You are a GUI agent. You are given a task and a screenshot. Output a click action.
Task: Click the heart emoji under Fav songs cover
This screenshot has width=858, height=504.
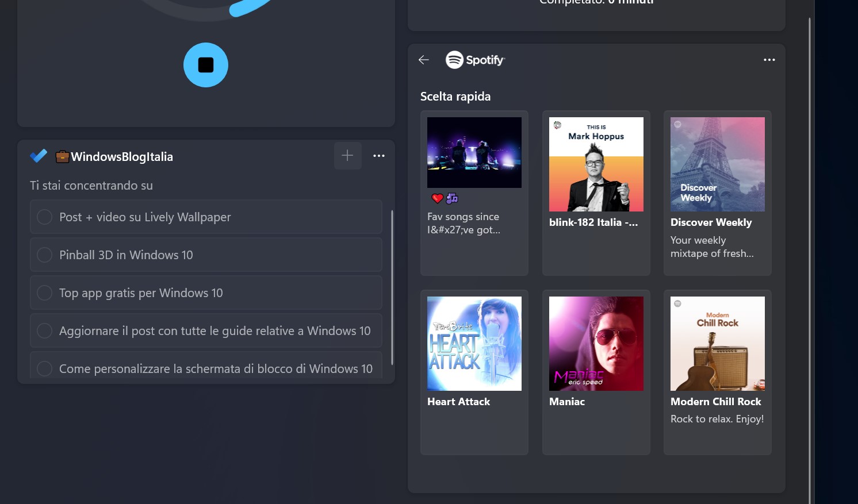click(x=438, y=198)
